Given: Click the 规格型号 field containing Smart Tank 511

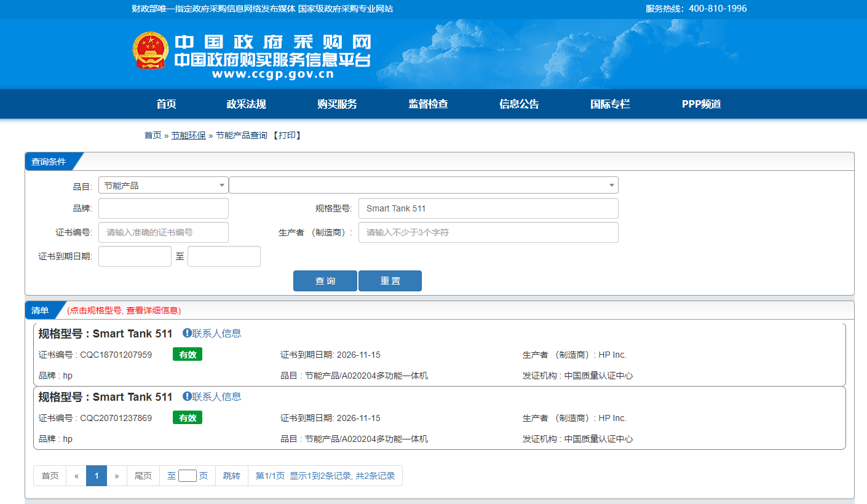Looking at the screenshot, I should pyautogui.click(x=488, y=208).
